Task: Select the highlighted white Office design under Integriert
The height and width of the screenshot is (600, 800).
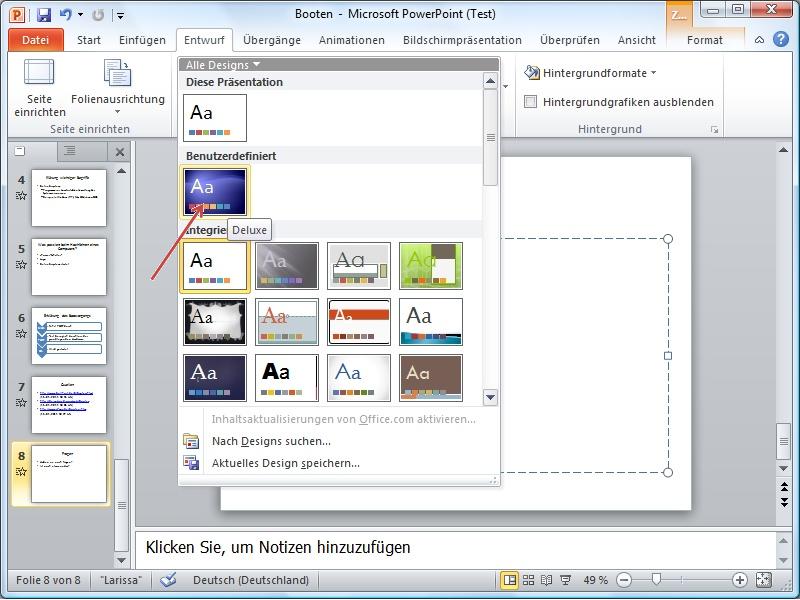Action: 215,266
